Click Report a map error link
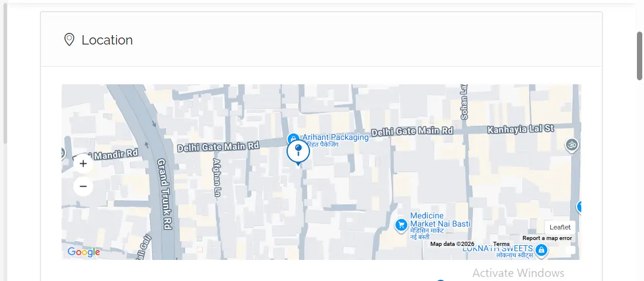 point(547,238)
